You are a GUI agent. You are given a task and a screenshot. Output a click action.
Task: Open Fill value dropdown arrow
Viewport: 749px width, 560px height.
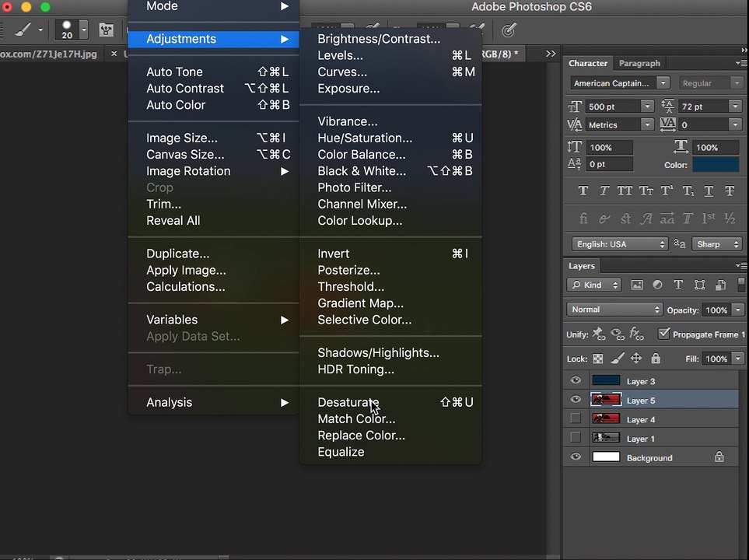[738, 359]
